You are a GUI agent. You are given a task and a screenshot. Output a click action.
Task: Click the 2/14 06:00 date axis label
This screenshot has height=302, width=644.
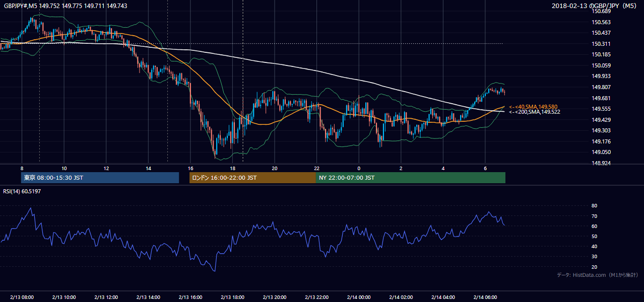click(485, 297)
